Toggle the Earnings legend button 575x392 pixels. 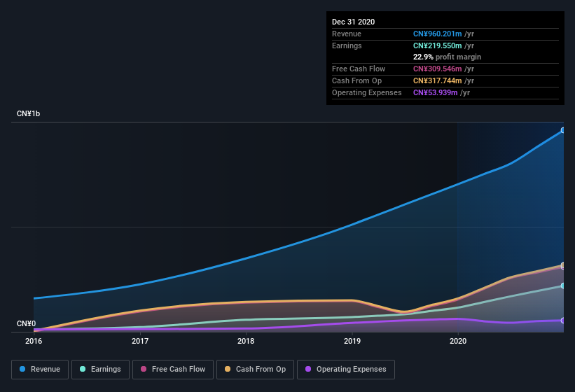click(100, 370)
